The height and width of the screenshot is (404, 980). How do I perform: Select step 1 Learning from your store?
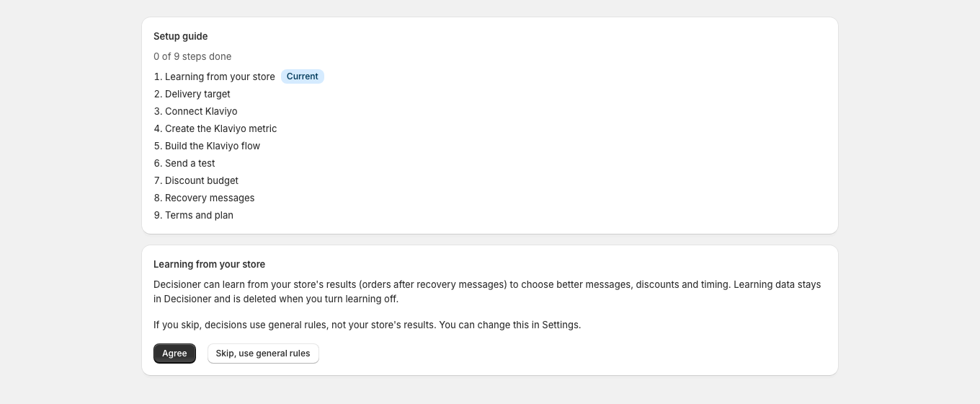220,76
